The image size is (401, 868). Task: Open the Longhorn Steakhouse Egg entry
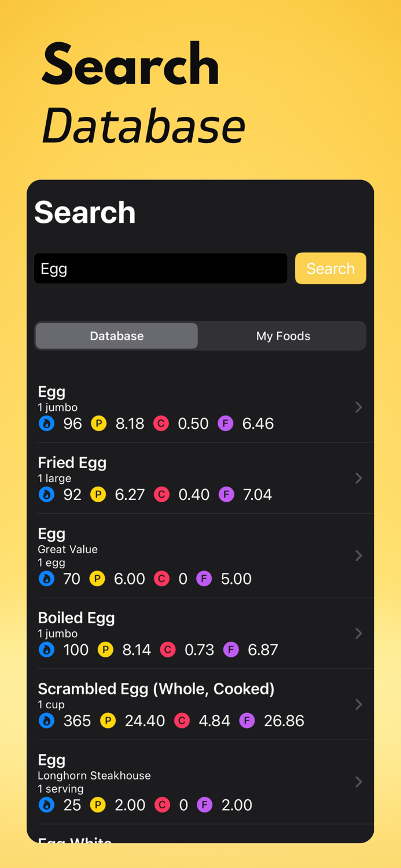click(358, 782)
